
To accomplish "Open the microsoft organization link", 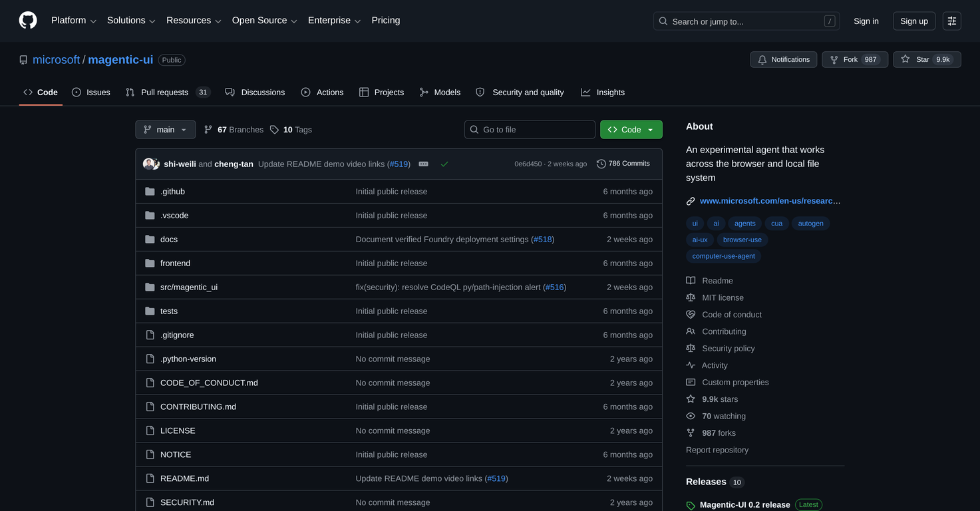I will coord(57,60).
